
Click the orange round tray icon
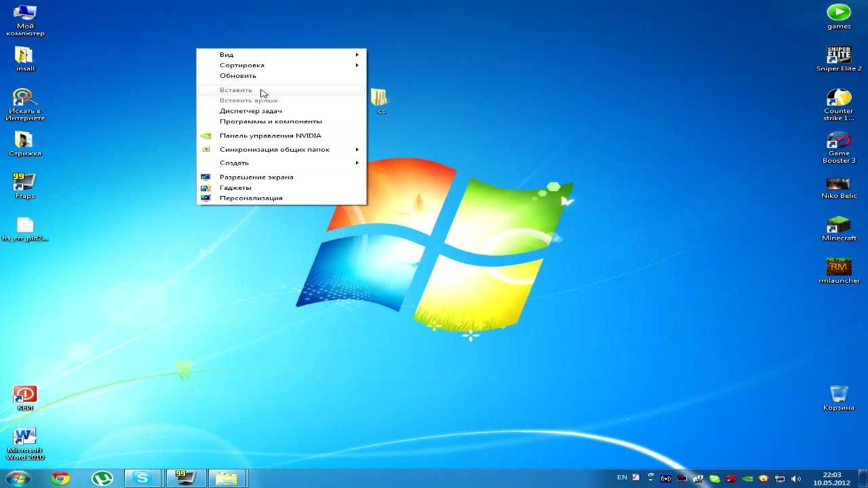pos(764,479)
